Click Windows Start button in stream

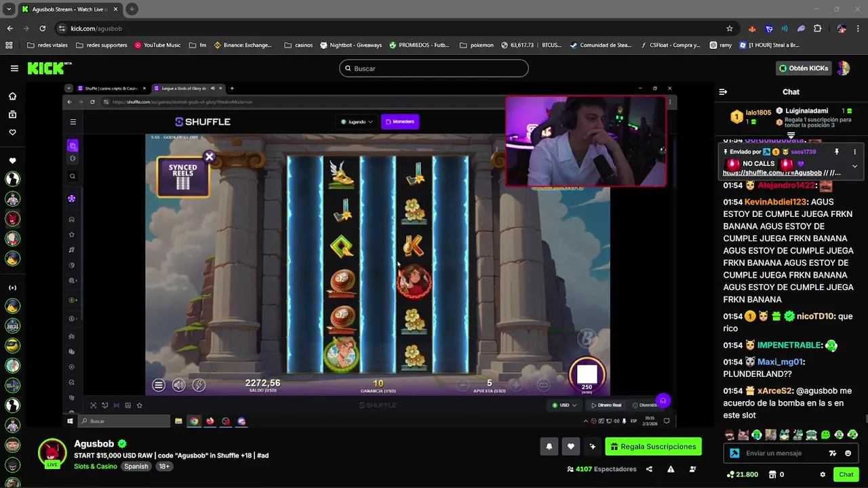(x=70, y=421)
